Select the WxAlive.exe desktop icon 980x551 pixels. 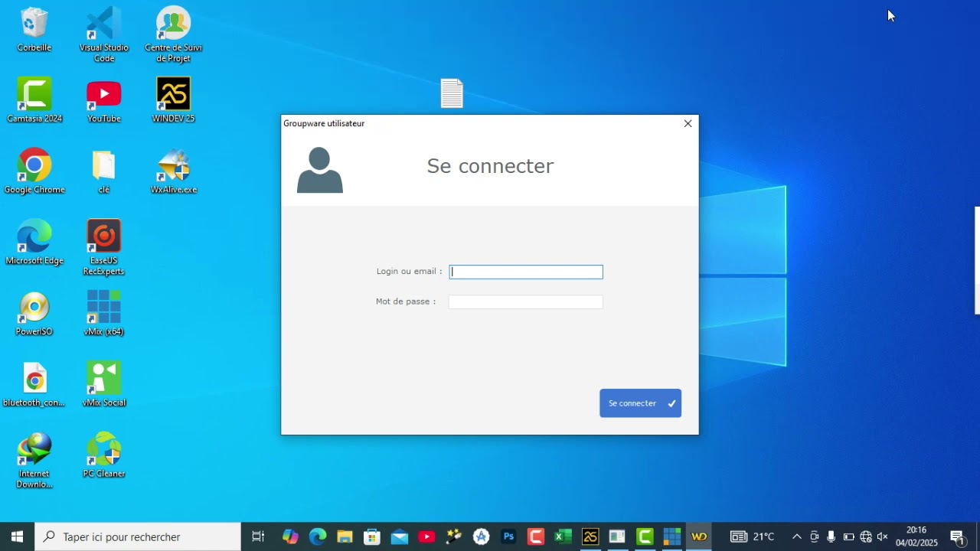(174, 171)
